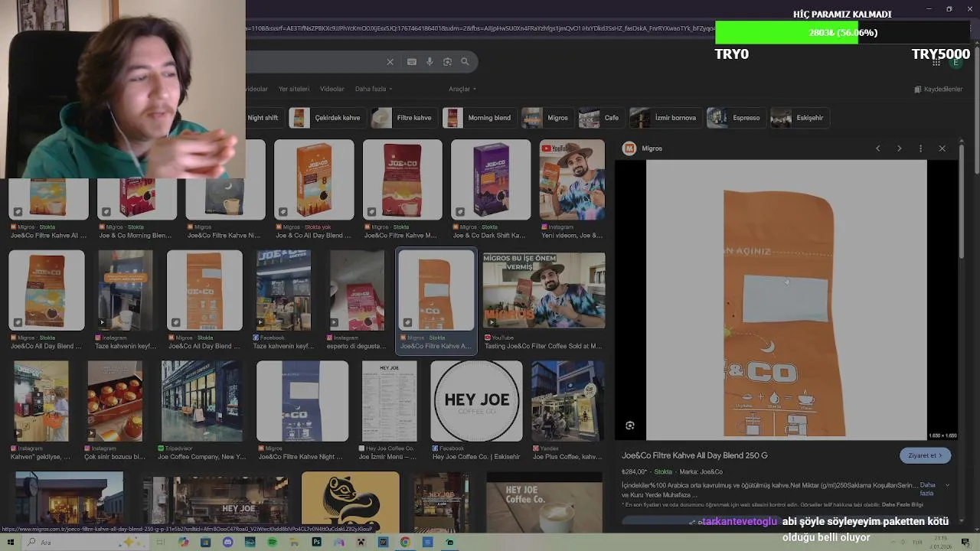Expand the Araçlar tools dropdown

pos(462,89)
